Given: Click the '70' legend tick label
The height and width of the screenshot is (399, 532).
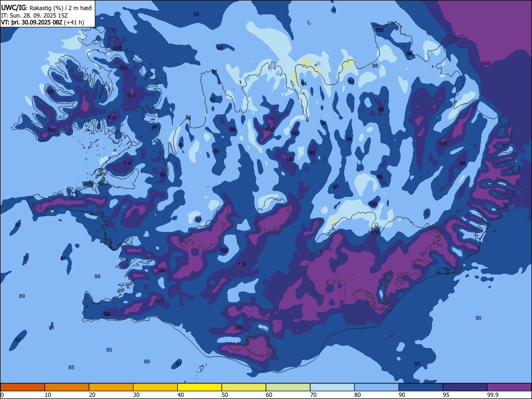Looking at the screenshot, I should [313, 395].
